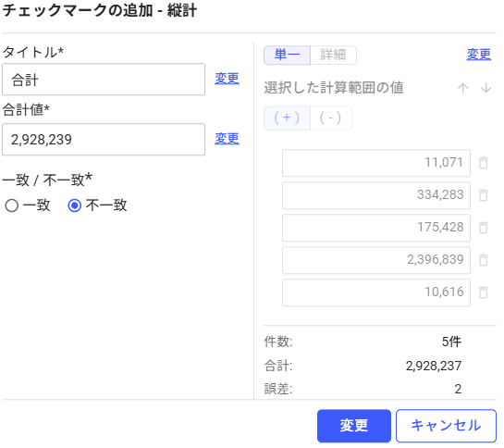Click 変更 link at top right of panel

pyautogui.click(x=479, y=55)
